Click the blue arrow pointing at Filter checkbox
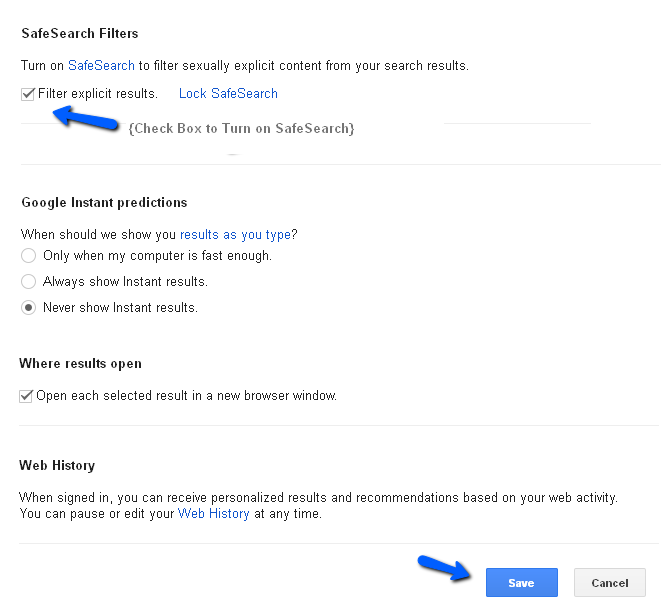Screen dimensions: 667x613 (82, 116)
